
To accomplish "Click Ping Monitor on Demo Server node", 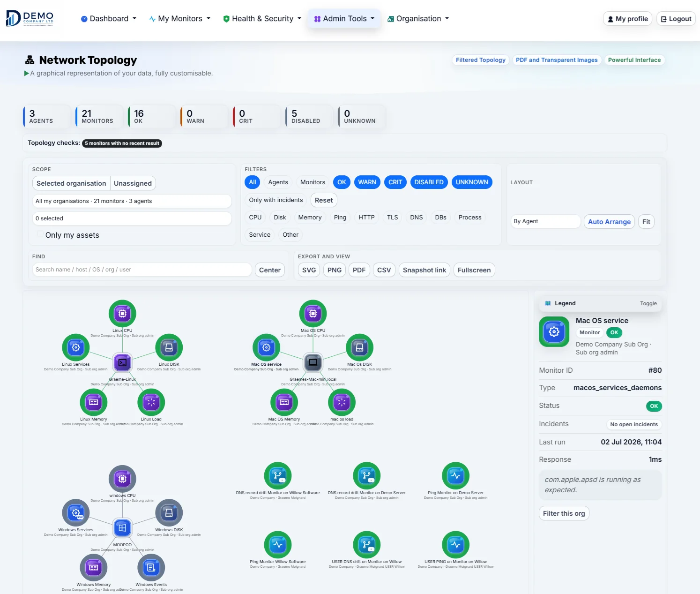I will click(x=455, y=476).
